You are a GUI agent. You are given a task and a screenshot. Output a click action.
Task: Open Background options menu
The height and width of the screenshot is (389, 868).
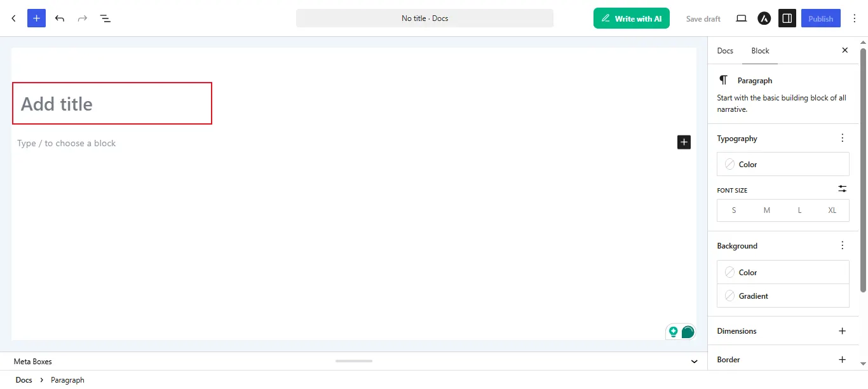point(842,245)
